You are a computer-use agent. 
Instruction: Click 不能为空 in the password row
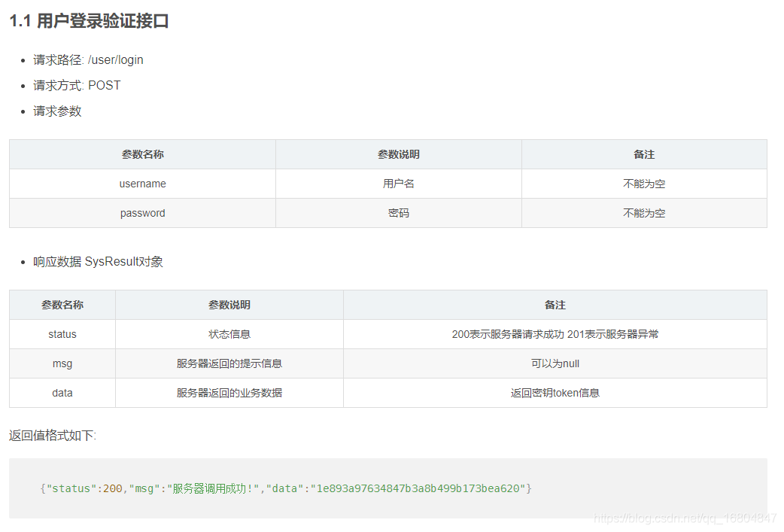(x=644, y=213)
